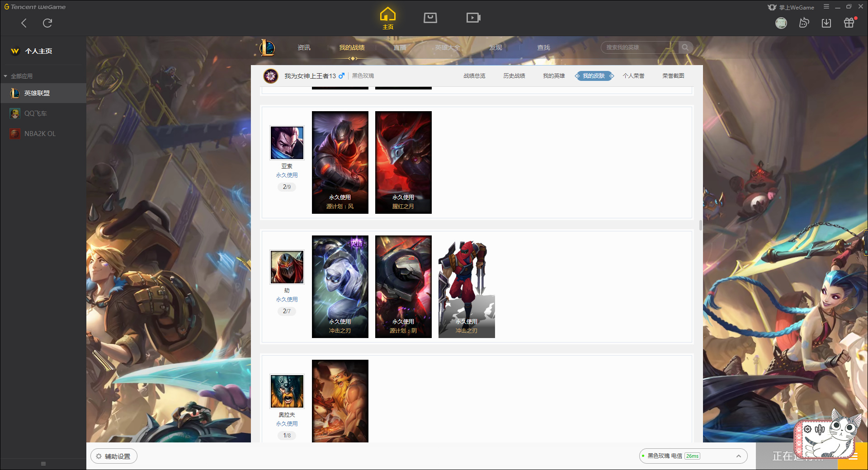
Task: Click the QQ飞车 game icon
Action: coord(15,113)
